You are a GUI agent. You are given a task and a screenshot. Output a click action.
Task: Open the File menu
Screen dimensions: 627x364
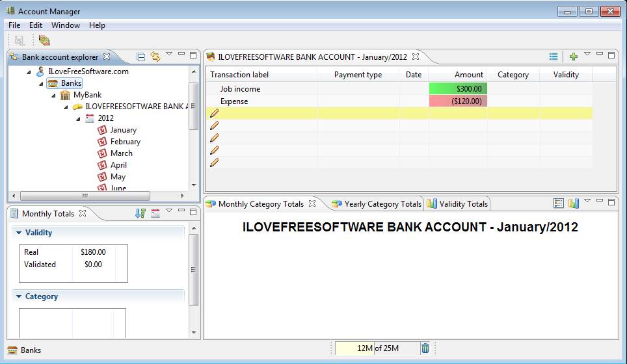14,25
